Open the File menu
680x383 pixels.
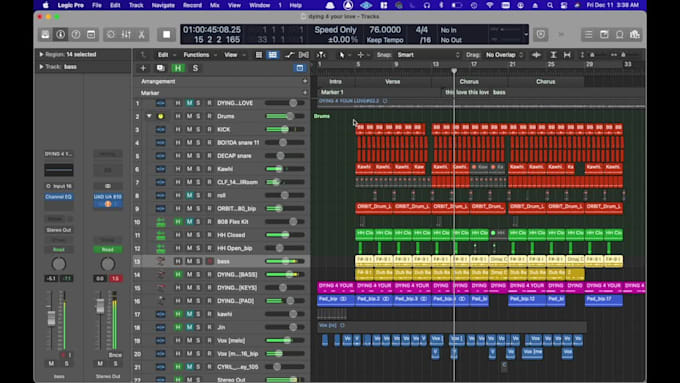tap(97, 5)
